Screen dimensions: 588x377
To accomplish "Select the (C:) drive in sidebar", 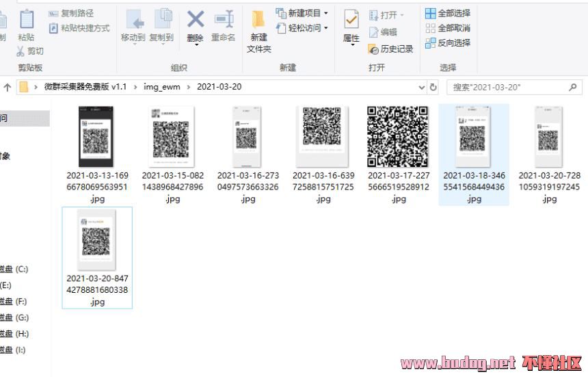I will tap(14, 269).
